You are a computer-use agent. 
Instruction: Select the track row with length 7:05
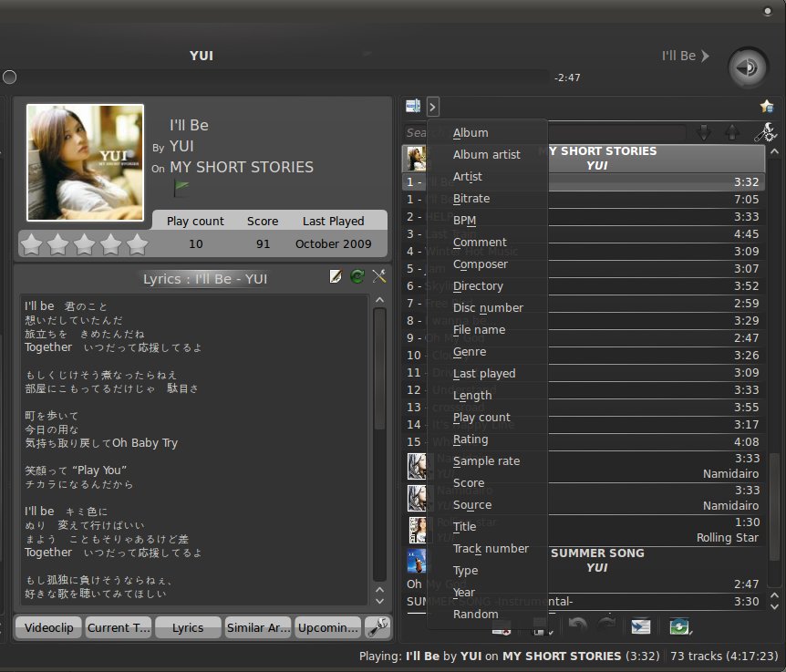pyautogui.click(x=584, y=200)
